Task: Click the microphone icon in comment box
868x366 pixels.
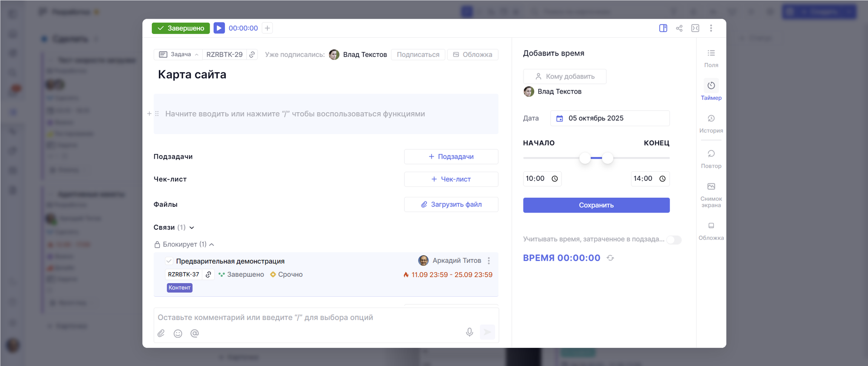Action: tap(469, 332)
